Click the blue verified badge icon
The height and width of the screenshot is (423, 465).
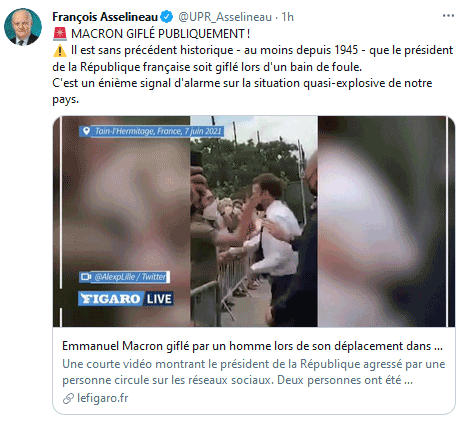[167, 17]
